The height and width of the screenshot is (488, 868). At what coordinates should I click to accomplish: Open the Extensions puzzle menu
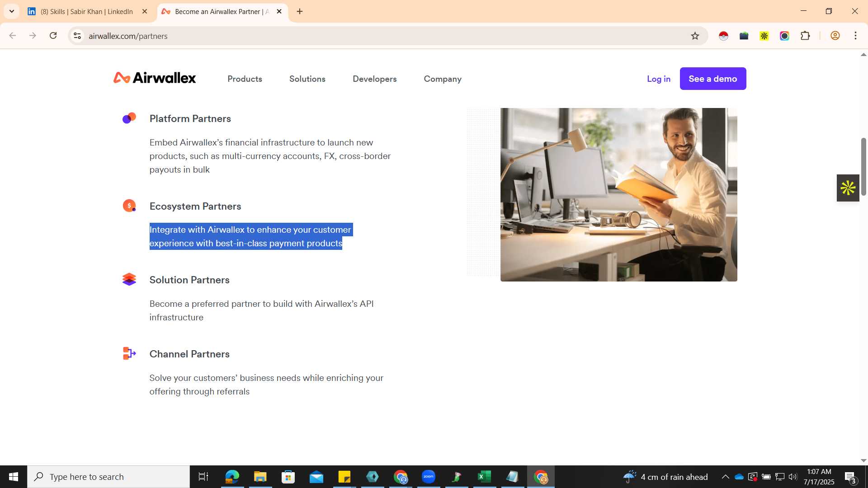(x=805, y=36)
